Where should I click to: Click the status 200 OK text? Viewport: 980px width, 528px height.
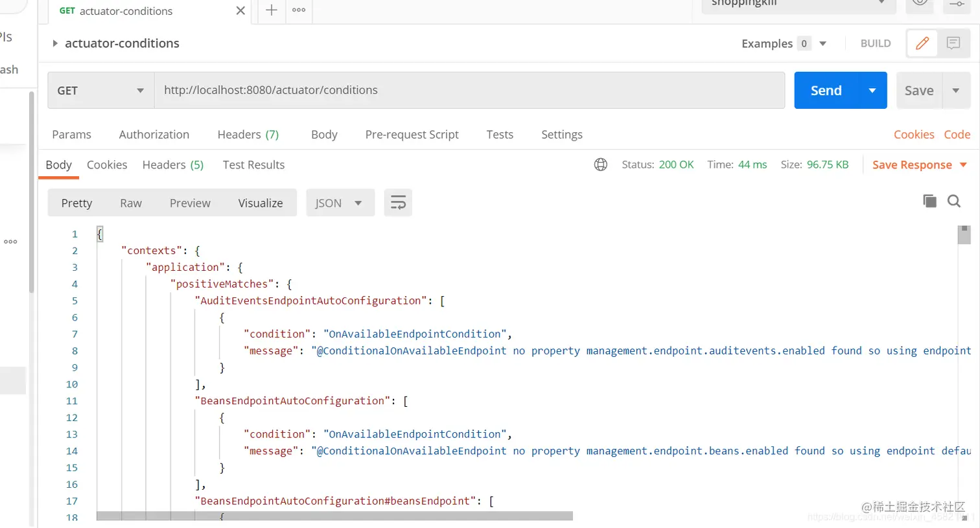(676, 165)
